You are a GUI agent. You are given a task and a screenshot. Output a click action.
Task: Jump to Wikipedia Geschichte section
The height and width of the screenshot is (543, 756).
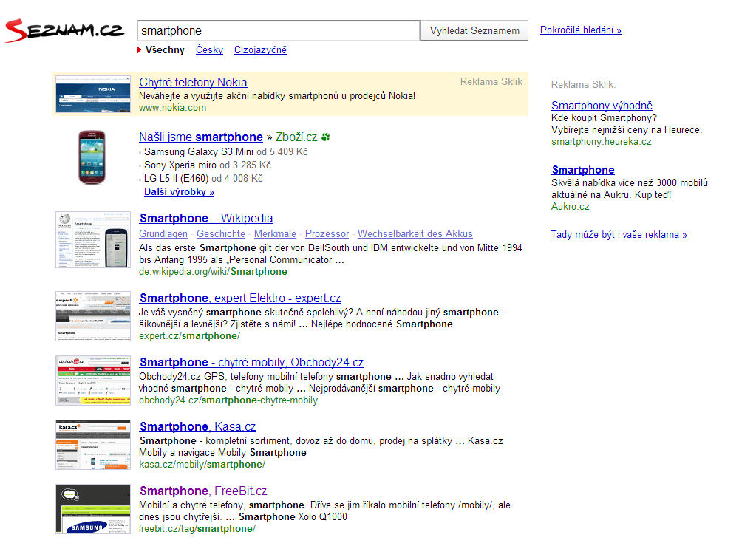pos(221,233)
